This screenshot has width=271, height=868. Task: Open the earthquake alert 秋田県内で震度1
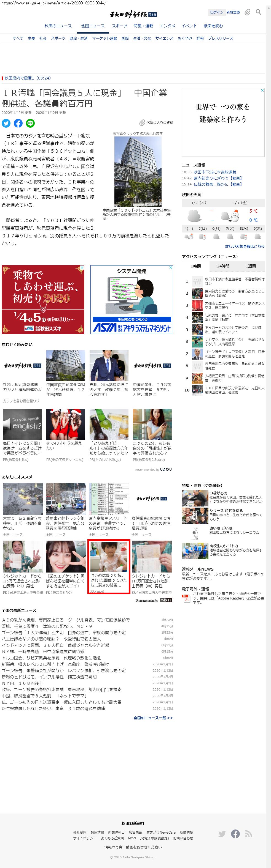[x=28, y=78]
